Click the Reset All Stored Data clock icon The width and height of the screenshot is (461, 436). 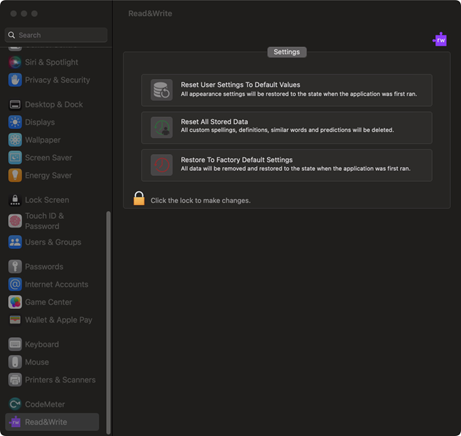point(162,127)
